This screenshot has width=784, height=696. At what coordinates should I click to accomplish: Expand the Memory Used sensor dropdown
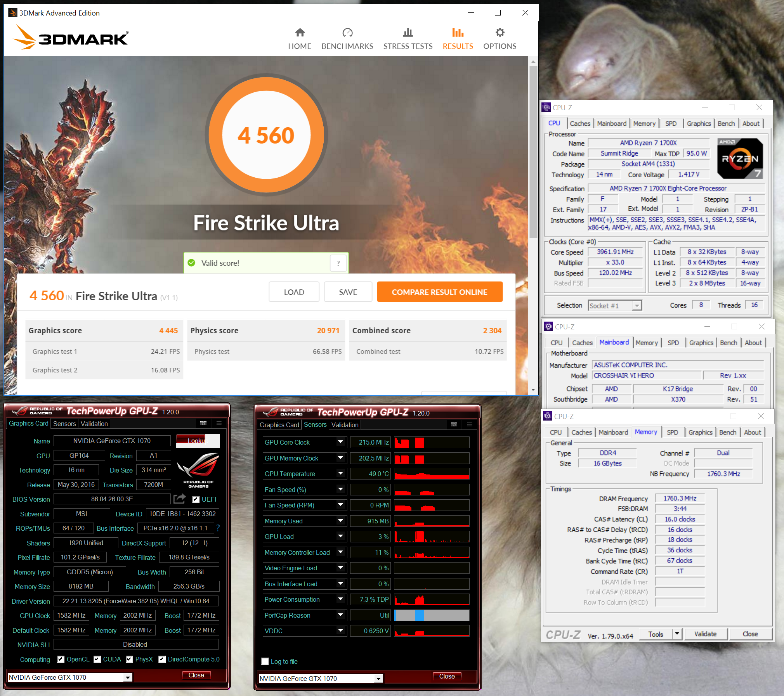[340, 521]
